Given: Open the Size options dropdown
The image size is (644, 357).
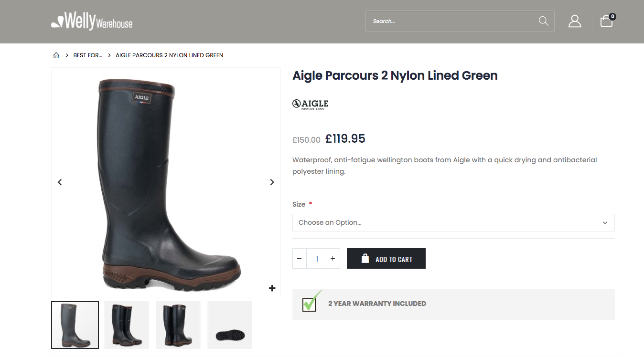Looking at the screenshot, I should (x=453, y=222).
